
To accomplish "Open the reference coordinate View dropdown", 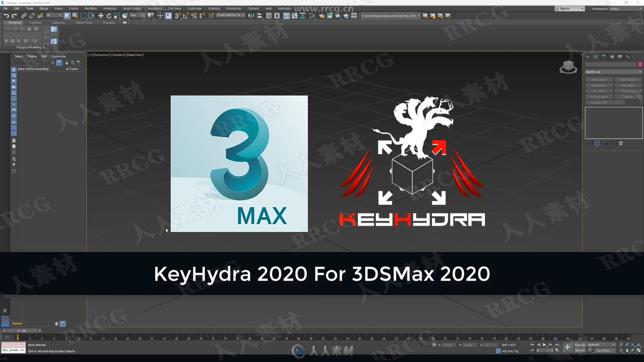I will click(138, 15).
